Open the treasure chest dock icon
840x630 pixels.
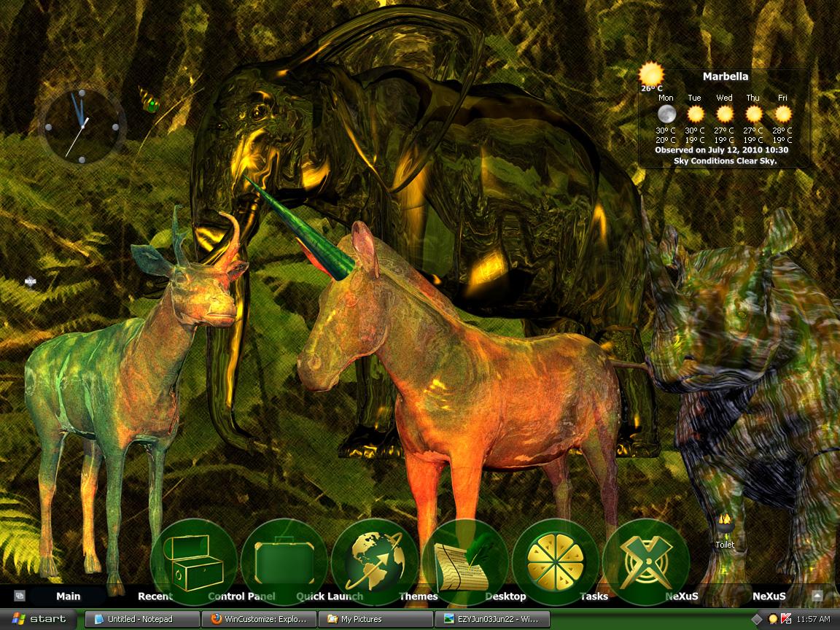tap(194, 562)
